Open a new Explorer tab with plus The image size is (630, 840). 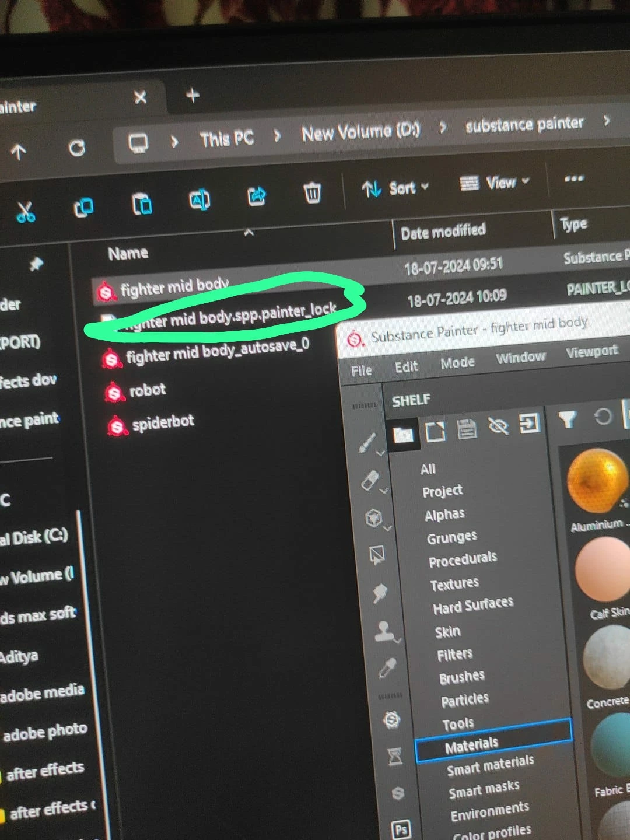pos(192,94)
